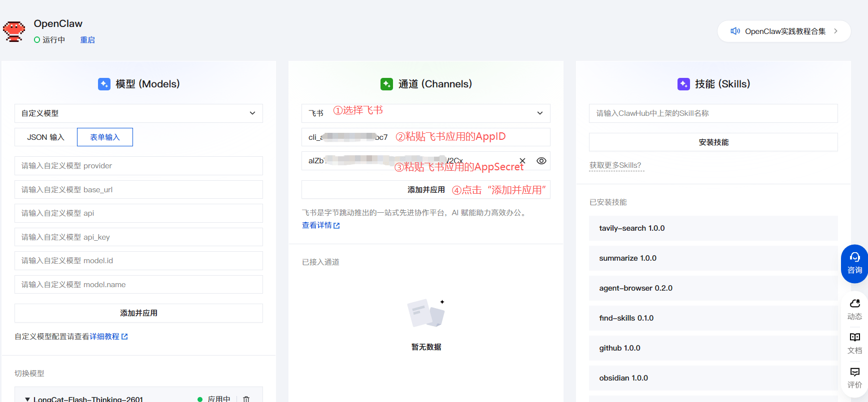Clear the AppSecret field with the X icon
The height and width of the screenshot is (402, 868).
coord(522,161)
